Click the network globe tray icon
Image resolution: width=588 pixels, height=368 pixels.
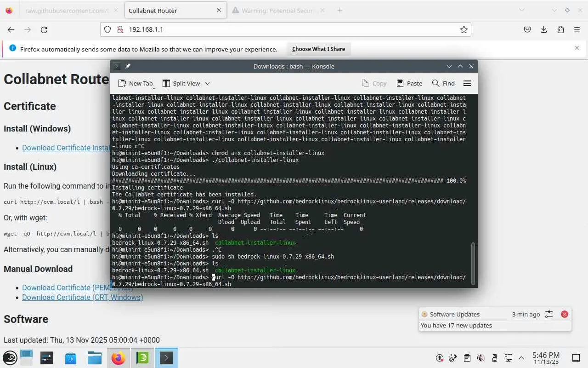[x=453, y=358]
